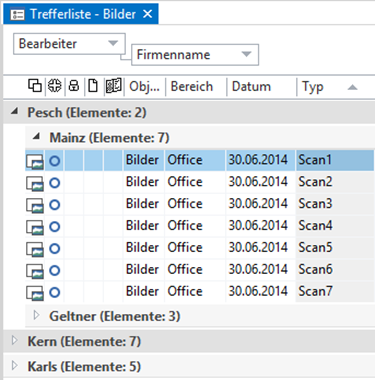Sort by the Obj... column header

point(145,86)
